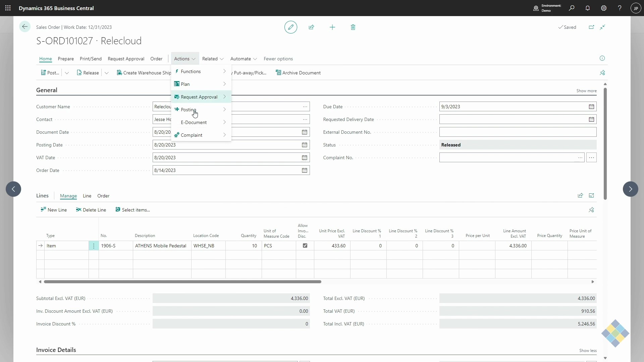
Task: Toggle Allow Invoice Disc. checkbox on line 1906-S
Action: (305, 246)
